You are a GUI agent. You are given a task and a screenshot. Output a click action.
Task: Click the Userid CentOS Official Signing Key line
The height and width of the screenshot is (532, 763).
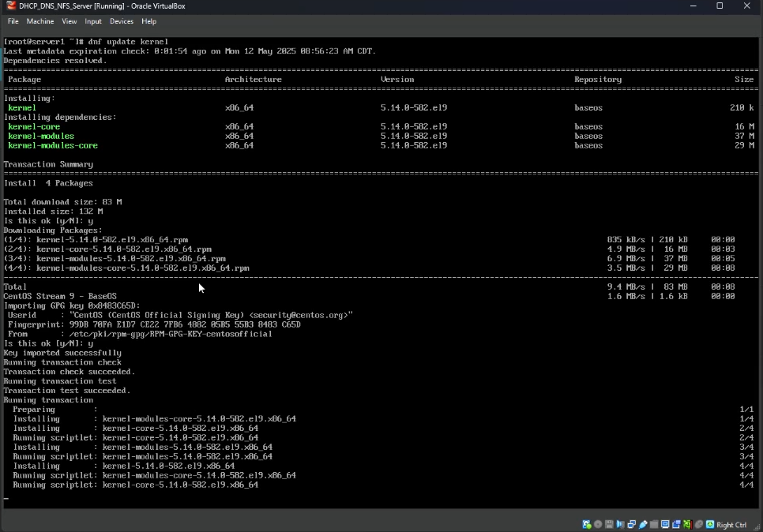coord(181,315)
